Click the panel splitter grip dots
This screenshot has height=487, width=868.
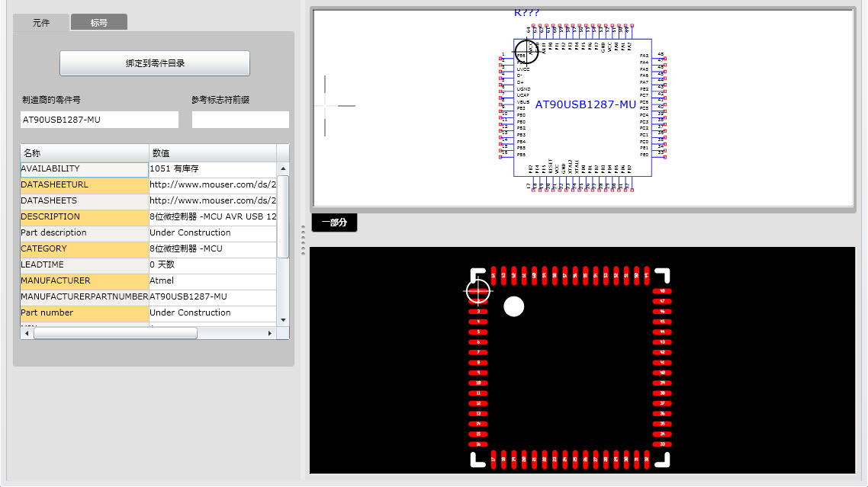pyautogui.click(x=303, y=240)
